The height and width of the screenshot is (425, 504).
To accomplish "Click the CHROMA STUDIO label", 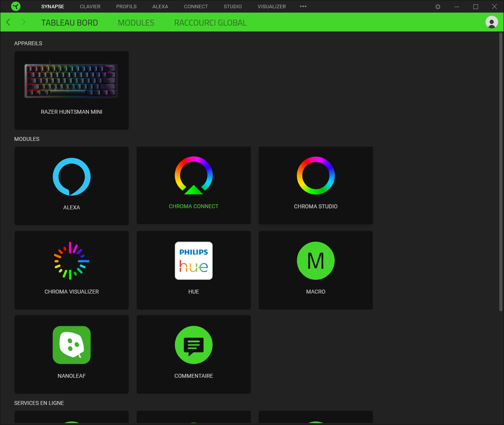I will (316, 206).
